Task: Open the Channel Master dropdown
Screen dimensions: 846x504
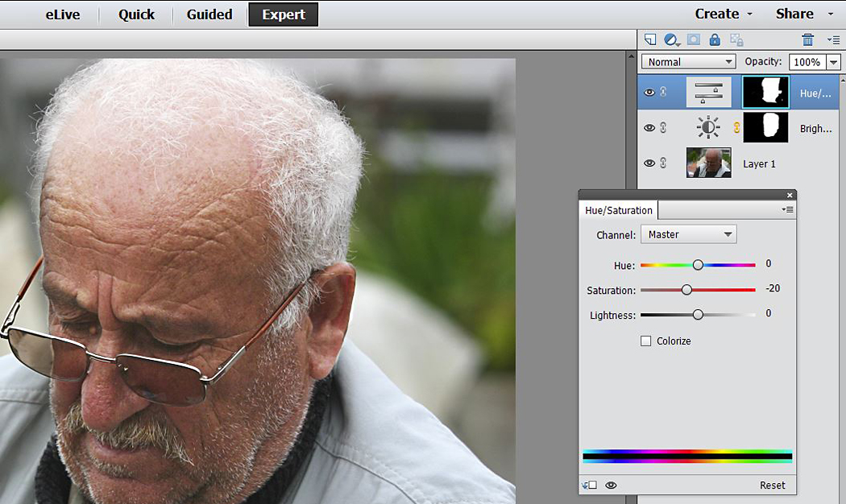Action: (688, 235)
